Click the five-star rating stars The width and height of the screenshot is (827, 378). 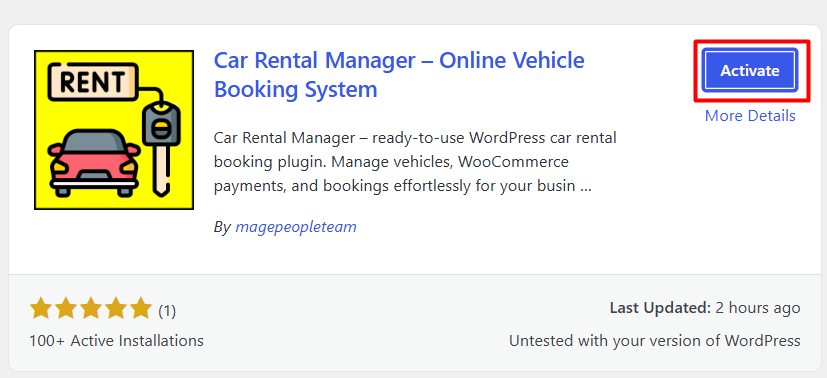click(91, 308)
